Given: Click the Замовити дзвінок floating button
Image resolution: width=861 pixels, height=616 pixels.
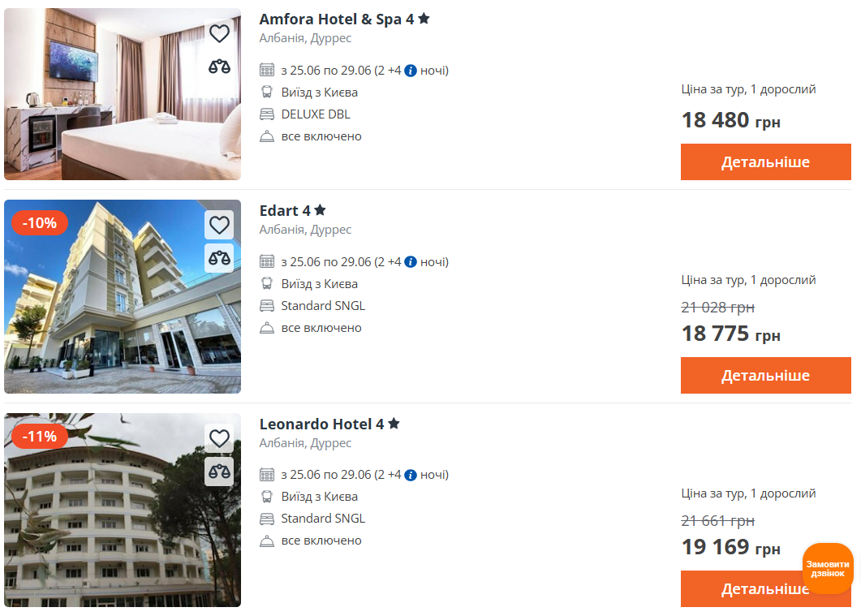Looking at the screenshot, I should 827,568.
